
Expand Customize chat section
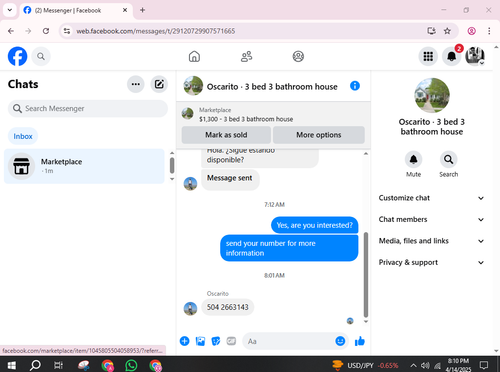tap(431, 198)
